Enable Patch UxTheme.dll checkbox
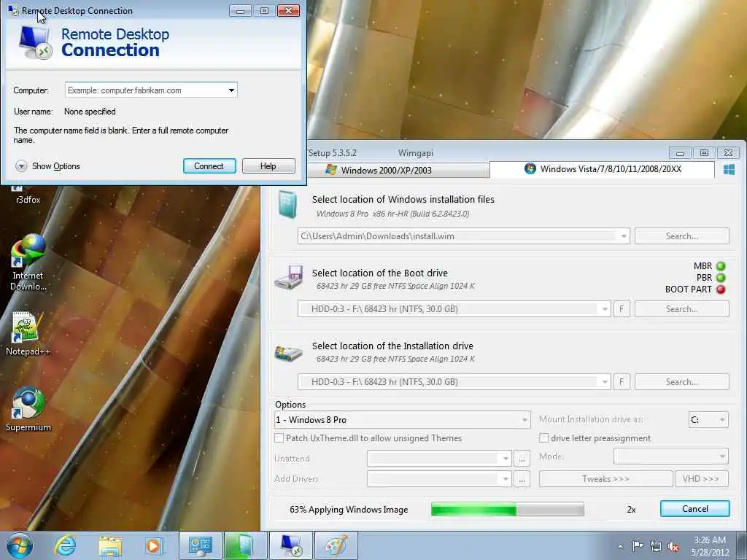Screen dimensions: 747x560 coord(279,438)
